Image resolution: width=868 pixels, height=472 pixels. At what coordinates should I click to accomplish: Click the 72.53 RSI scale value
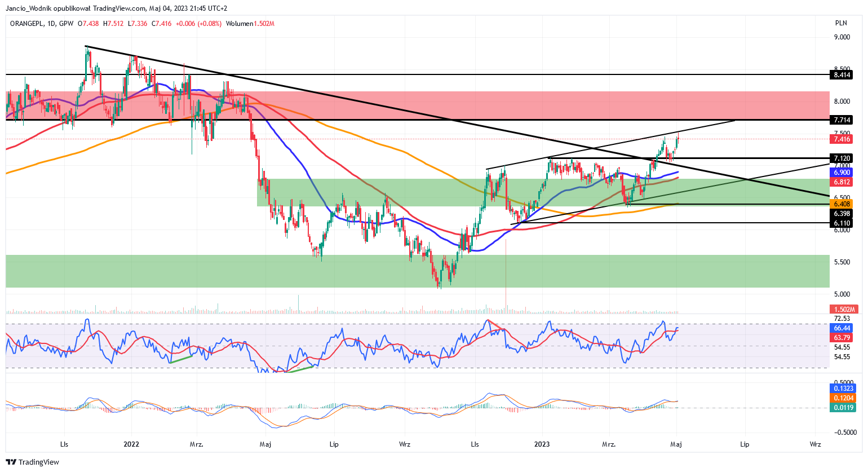[x=842, y=319]
